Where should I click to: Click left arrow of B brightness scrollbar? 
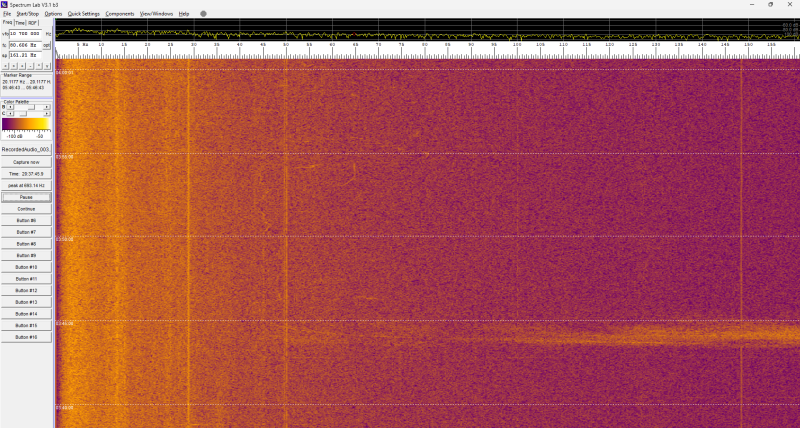[10, 107]
